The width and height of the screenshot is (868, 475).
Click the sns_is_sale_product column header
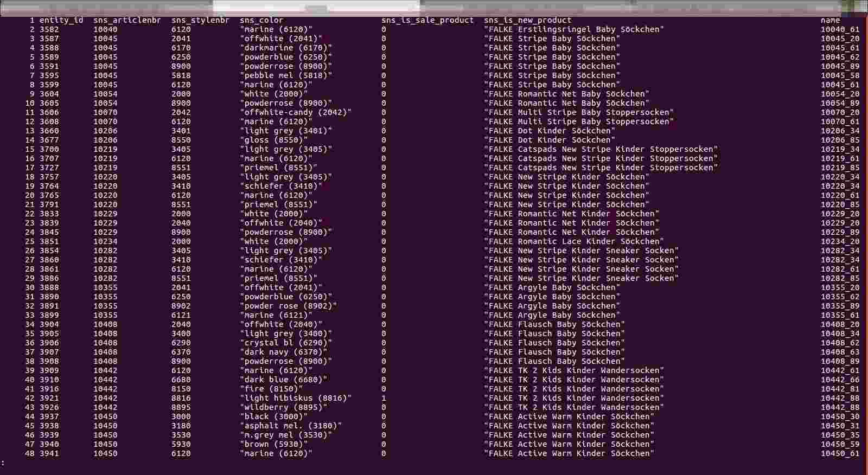click(427, 20)
